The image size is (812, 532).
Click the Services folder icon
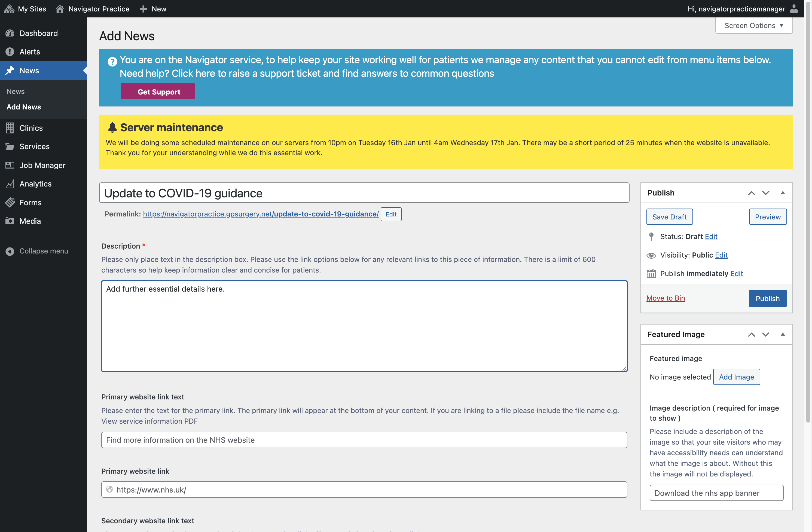[x=10, y=147]
